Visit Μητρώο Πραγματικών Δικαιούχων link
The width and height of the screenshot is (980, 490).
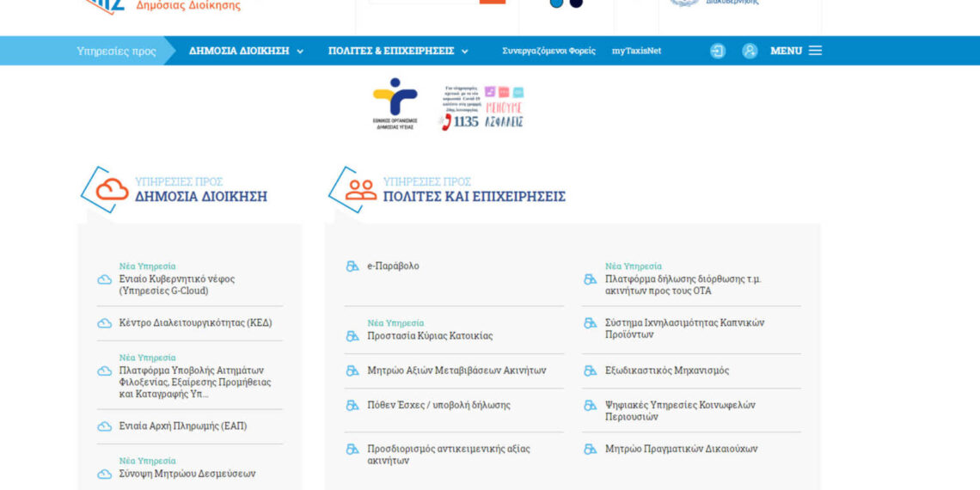[681, 449]
